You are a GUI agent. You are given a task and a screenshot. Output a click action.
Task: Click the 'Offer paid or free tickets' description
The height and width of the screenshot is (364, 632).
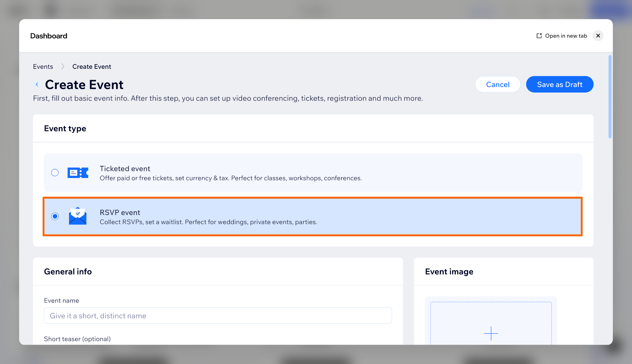(x=231, y=178)
